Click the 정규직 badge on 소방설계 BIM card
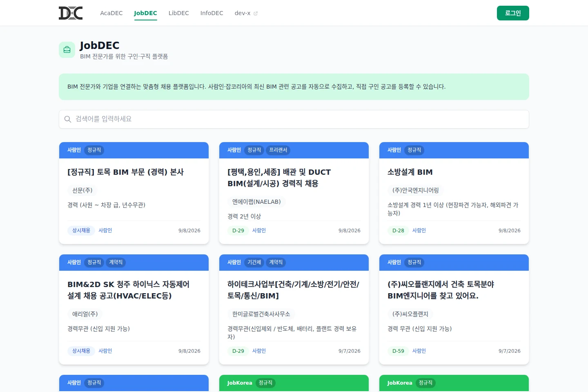The image size is (588, 392). click(414, 150)
